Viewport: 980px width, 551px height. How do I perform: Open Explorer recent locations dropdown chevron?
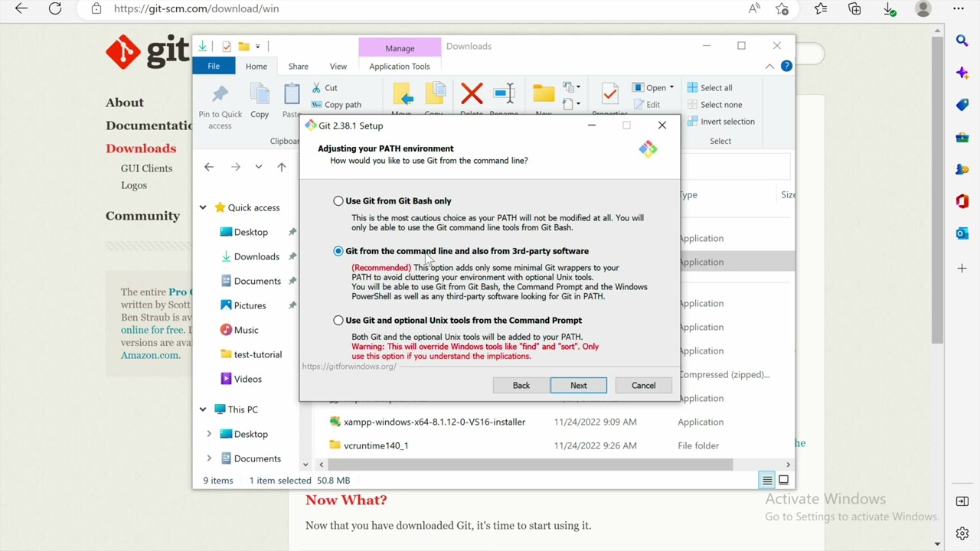(x=259, y=167)
